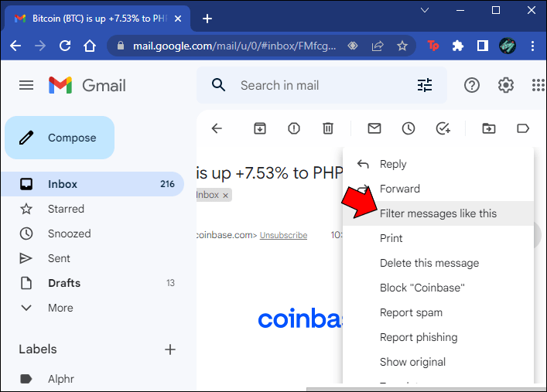Image resolution: width=547 pixels, height=392 pixels.
Task: Click the email subject text
Action: click(x=270, y=173)
